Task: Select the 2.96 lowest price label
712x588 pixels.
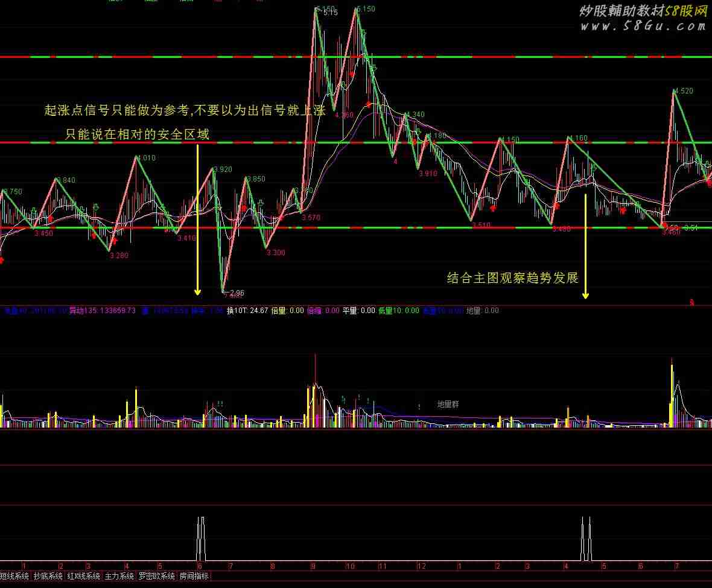Action: pyautogui.click(x=237, y=293)
